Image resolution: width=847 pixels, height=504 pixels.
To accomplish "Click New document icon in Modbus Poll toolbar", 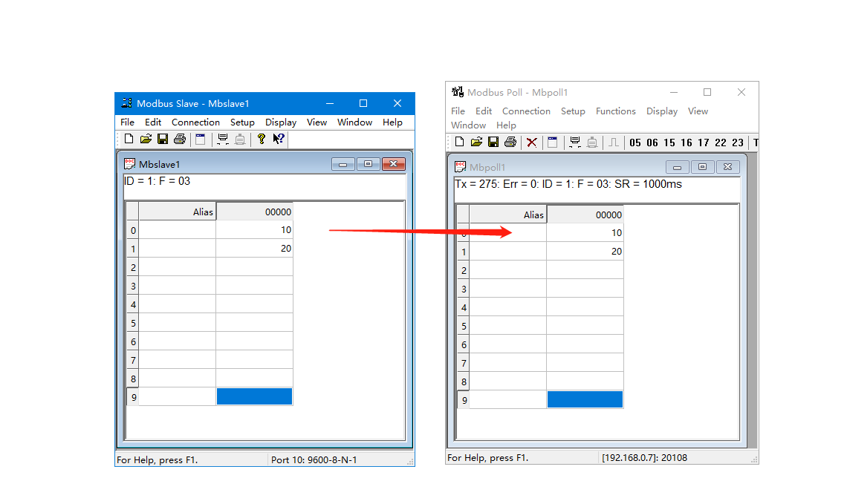I will click(x=459, y=143).
